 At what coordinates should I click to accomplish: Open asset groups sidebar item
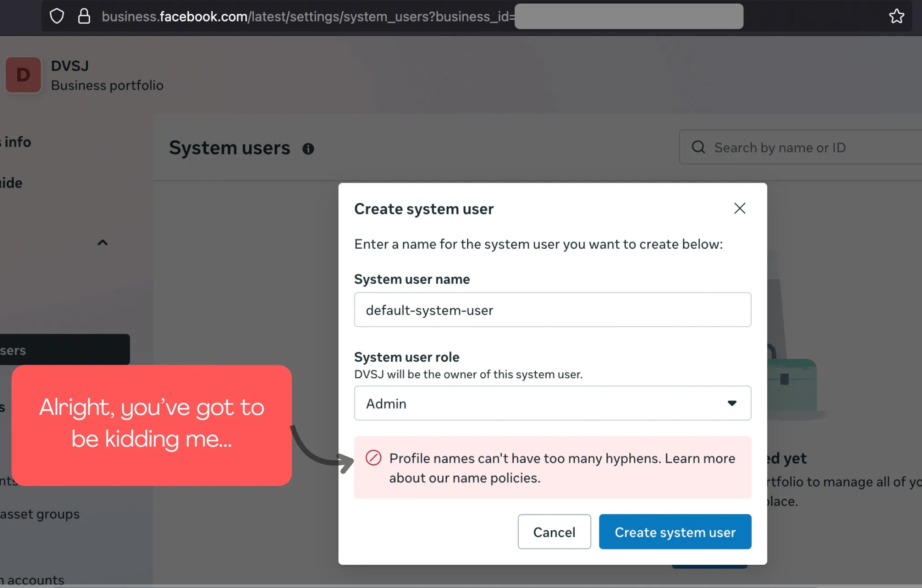pyautogui.click(x=40, y=514)
